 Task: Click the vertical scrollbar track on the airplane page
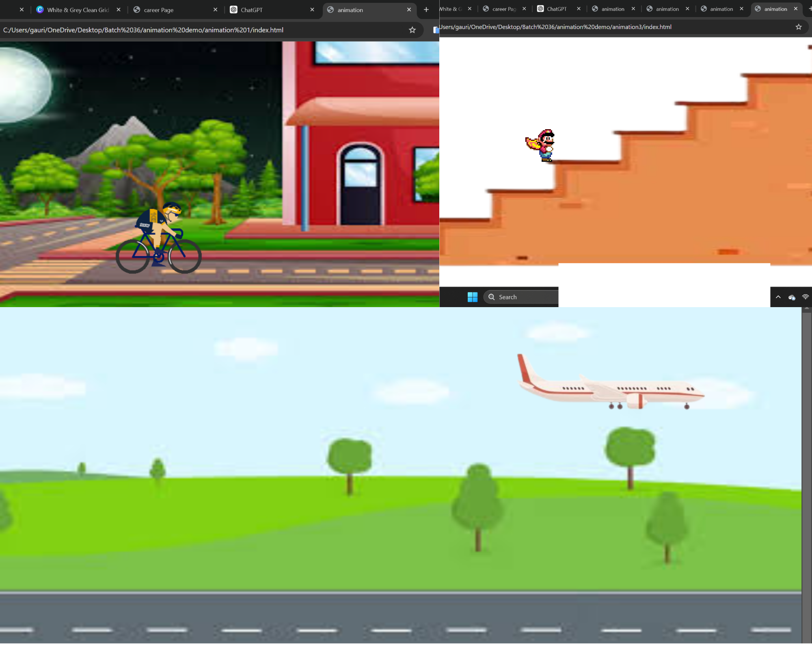pyautogui.click(x=807, y=477)
